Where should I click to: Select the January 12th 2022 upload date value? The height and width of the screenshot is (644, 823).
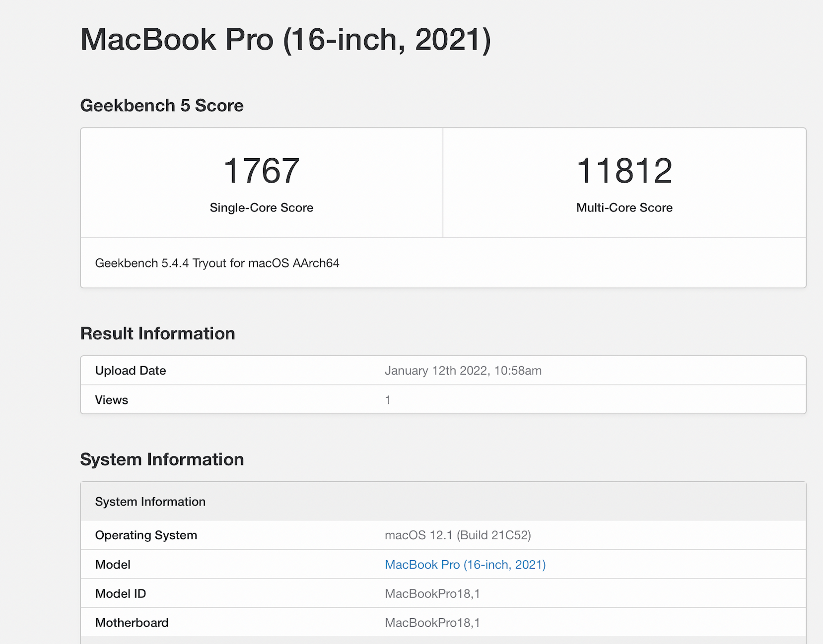(x=463, y=371)
